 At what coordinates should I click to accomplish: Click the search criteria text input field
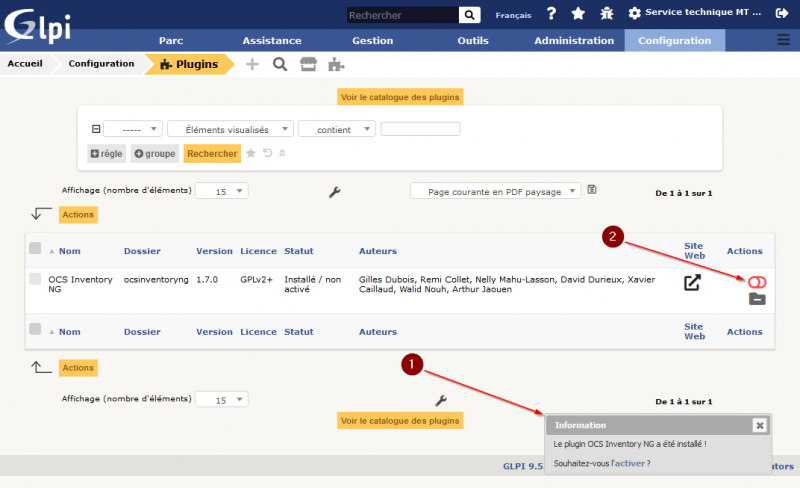click(420, 129)
